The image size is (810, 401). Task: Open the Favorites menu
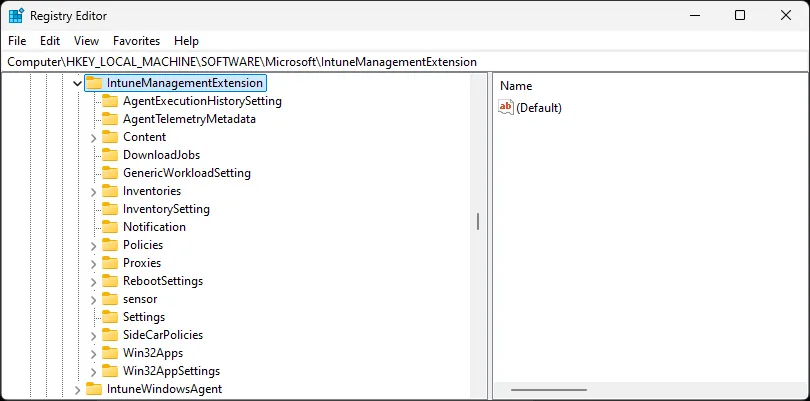pyautogui.click(x=136, y=41)
